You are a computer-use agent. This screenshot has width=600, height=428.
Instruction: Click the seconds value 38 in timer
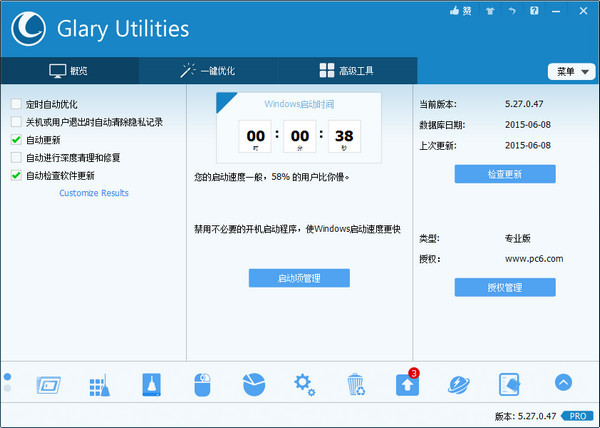pyautogui.click(x=344, y=136)
